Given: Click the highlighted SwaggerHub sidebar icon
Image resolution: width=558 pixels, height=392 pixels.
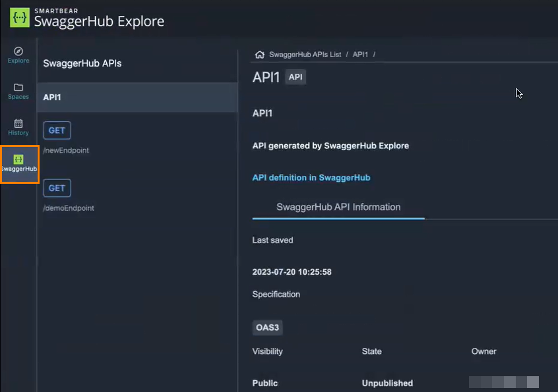Looking at the screenshot, I should pos(19,163).
